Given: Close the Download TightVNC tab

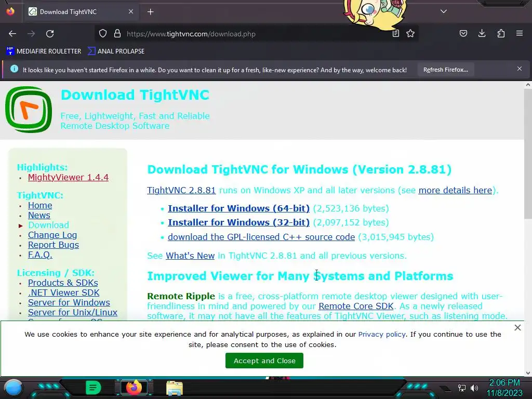Looking at the screenshot, I should click(131, 11).
